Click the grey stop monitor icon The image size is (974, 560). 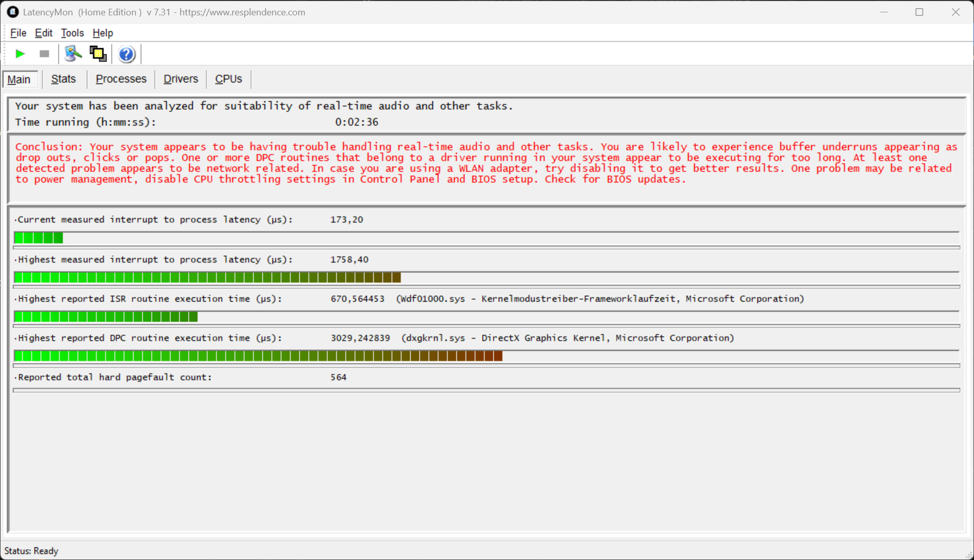pyautogui.click(x=44, y=54)
